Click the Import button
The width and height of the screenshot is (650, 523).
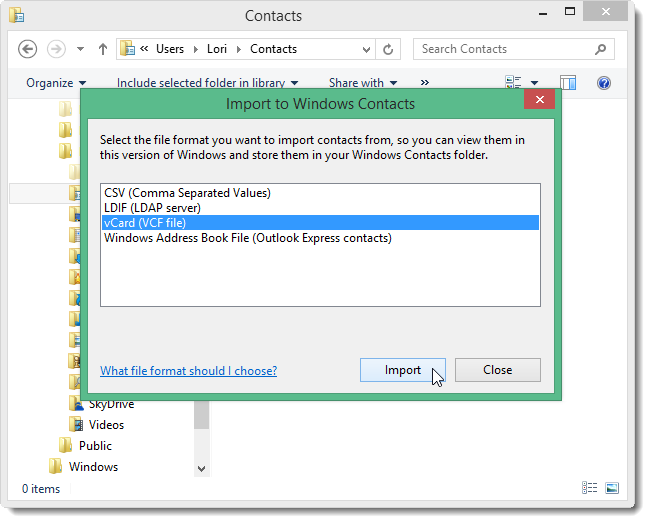(x=403, y=370)
